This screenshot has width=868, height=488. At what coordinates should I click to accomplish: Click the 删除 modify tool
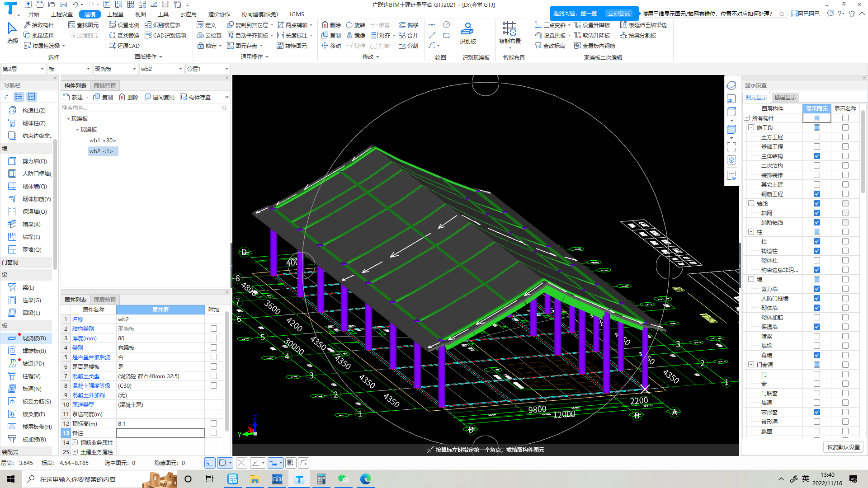click(331, 25)
